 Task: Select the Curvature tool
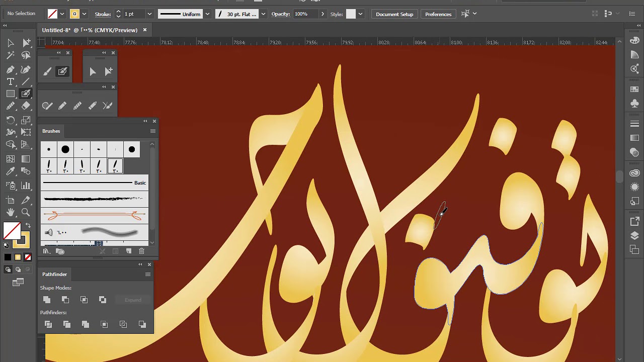[26, 69]
